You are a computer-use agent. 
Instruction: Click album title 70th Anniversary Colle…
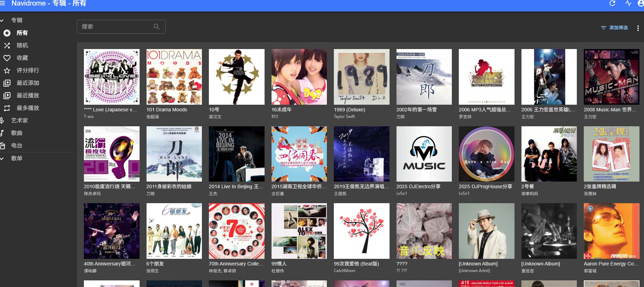click(236, 264)
